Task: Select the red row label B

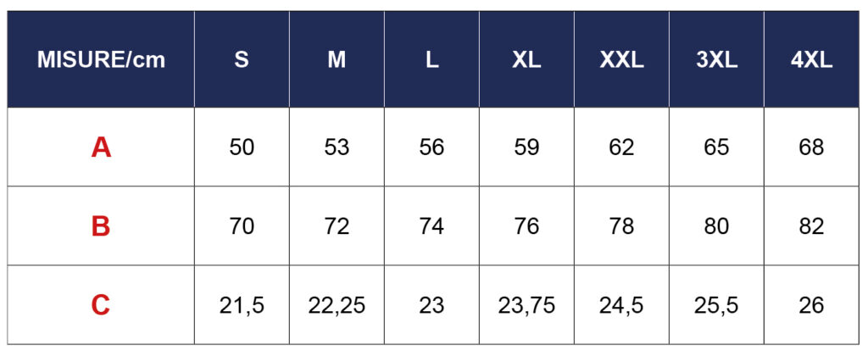Action: point(101,226)
